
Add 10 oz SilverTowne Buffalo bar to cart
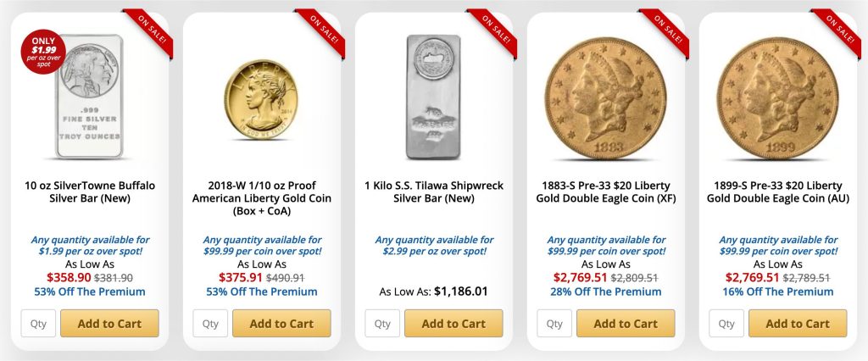pyautogui.click(x=109, y=323)
